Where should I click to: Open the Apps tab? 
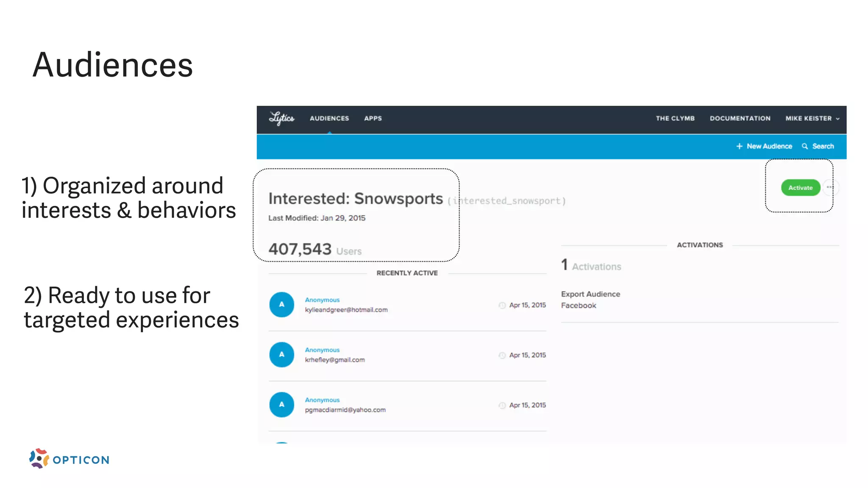[373, 119]
